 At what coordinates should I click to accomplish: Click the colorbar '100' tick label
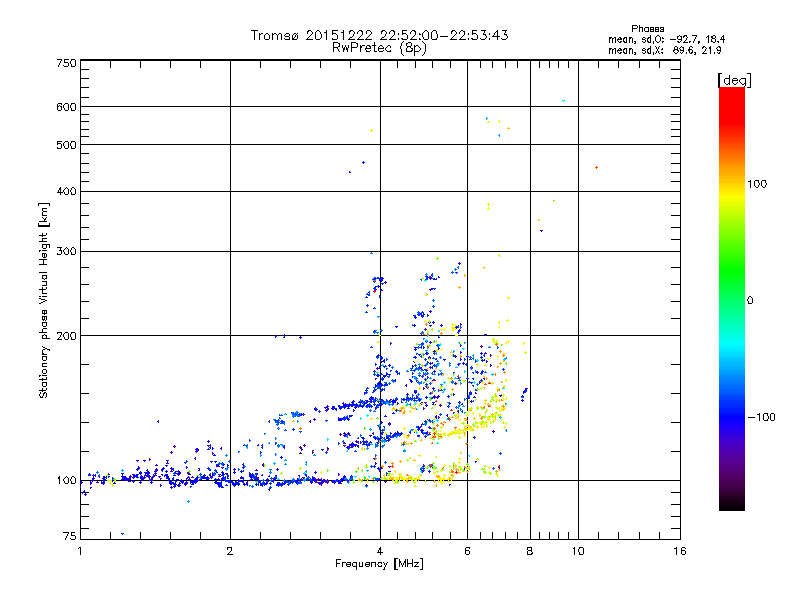pos(757,184)
